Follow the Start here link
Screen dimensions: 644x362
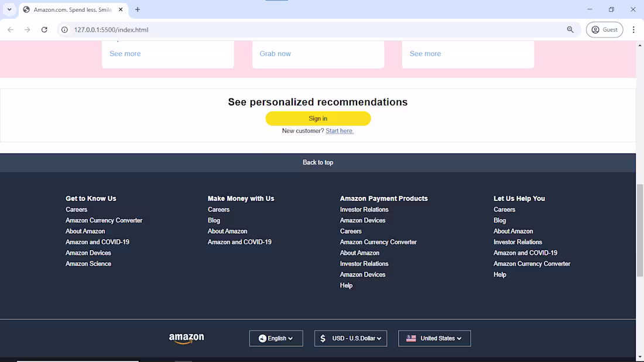pos(340,131)
